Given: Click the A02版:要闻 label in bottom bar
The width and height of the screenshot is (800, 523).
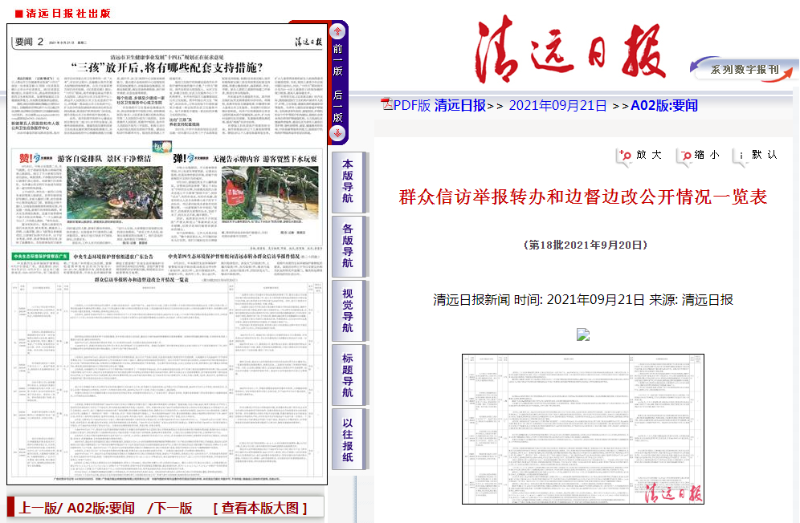Looking at the screenshot, I should (101, 508).
